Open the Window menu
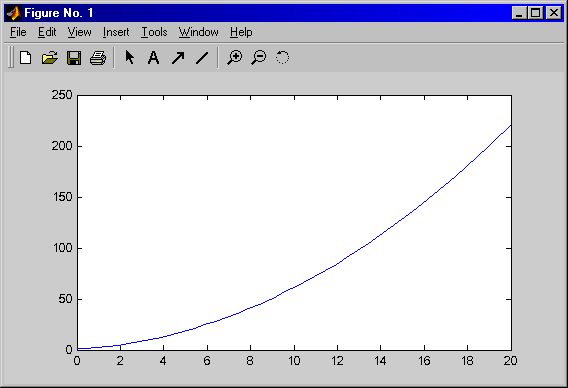Screen dimensions: 568x388 pyautogui.click(x=199, y=32)
